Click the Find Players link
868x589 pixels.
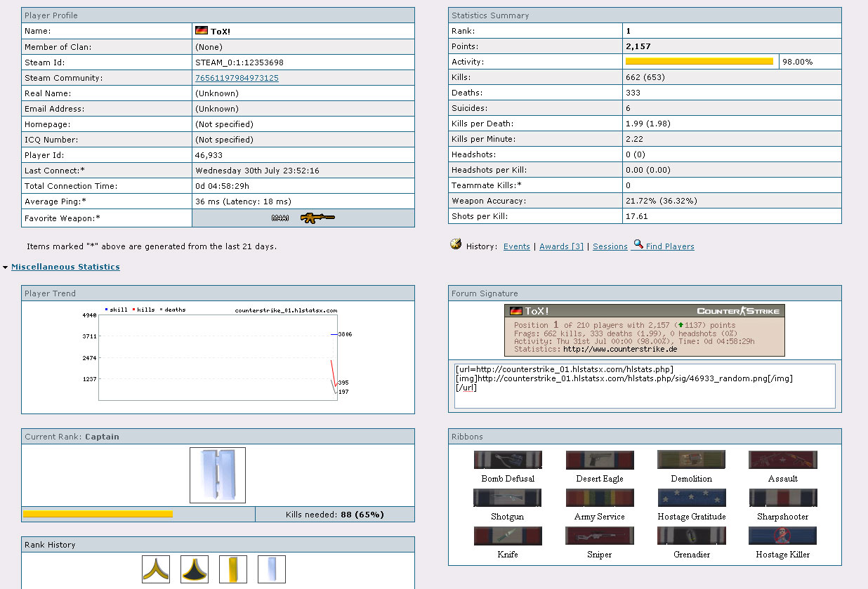tap(669, 246)
